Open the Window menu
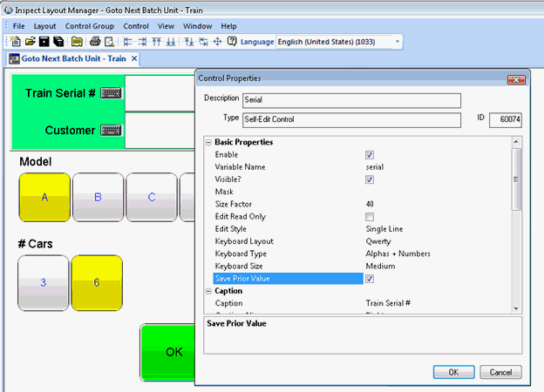This screenshot has height=392, width=544. tap(197, 26)
